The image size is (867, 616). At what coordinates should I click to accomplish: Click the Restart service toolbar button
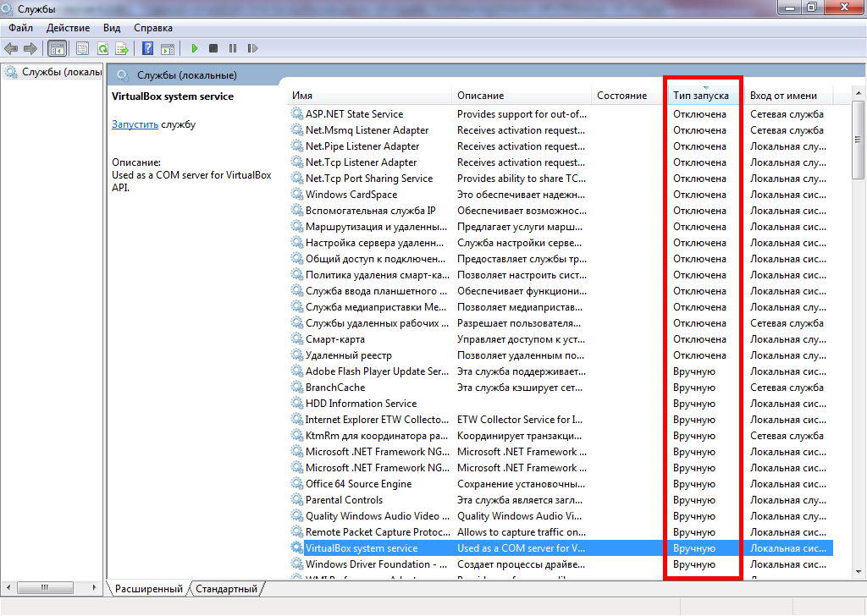tap(251, 49)
